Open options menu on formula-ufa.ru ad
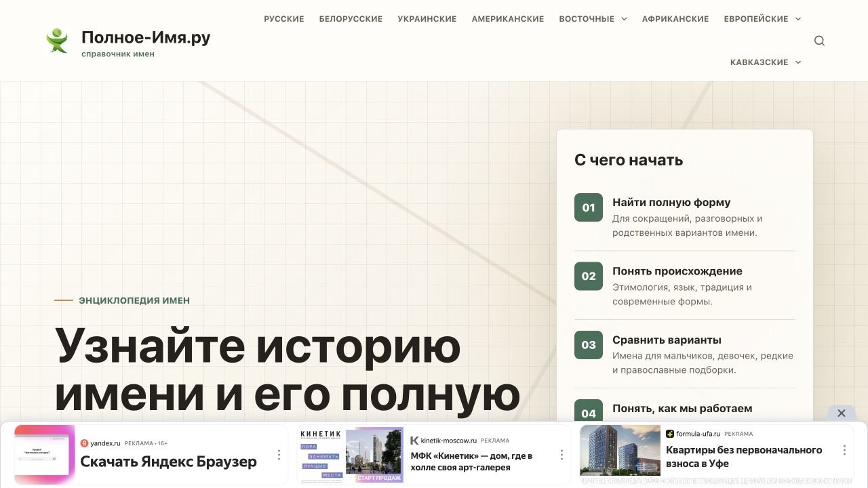Image resolution: width=868 pixels, height=488 pixels. (x=844, y=450)
